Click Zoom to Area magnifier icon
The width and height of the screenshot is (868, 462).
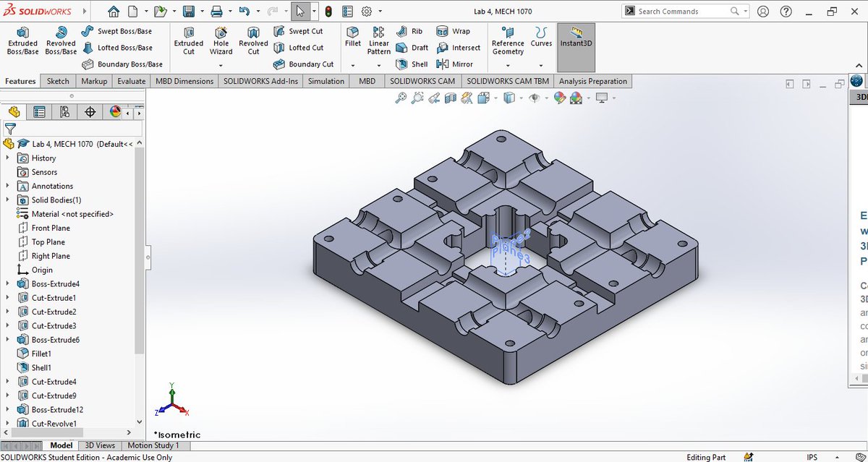(x=417, y=98)
